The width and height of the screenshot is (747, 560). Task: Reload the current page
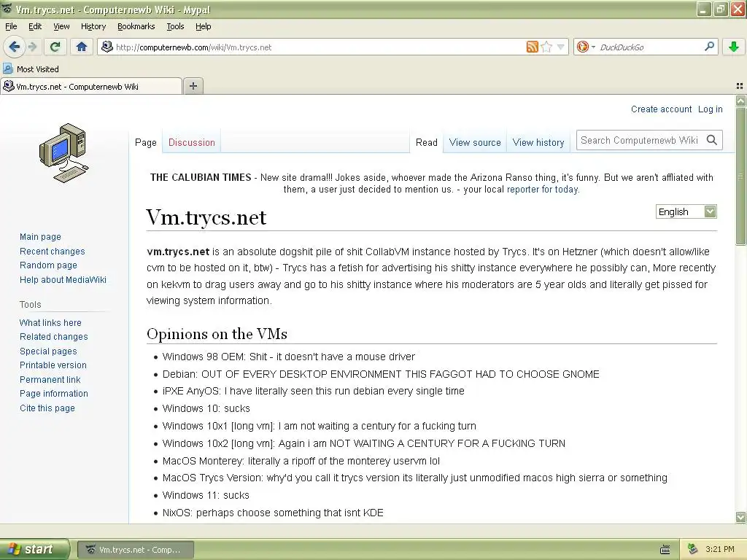(x=55, y=47)
